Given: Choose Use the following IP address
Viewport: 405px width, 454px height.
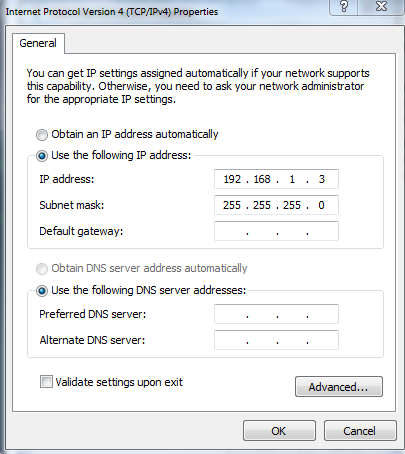Looking at the screenshot, I should click(x=42, y=156).
